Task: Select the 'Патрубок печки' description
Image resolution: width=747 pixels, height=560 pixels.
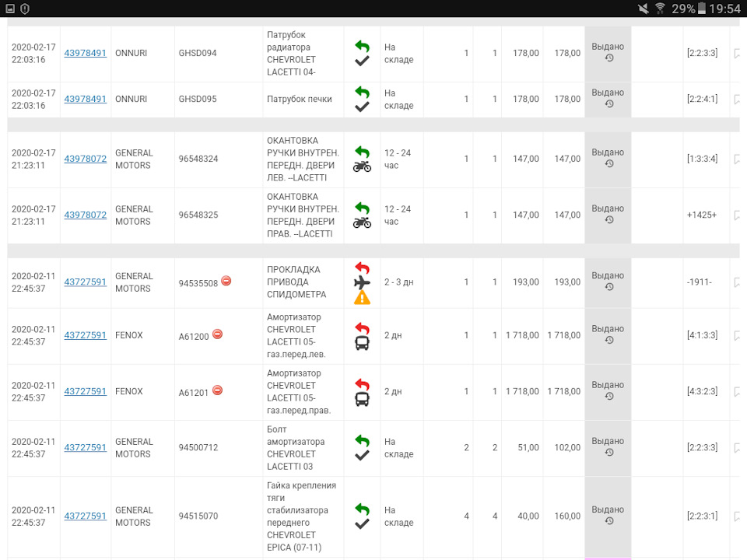Action: point(299,99)
